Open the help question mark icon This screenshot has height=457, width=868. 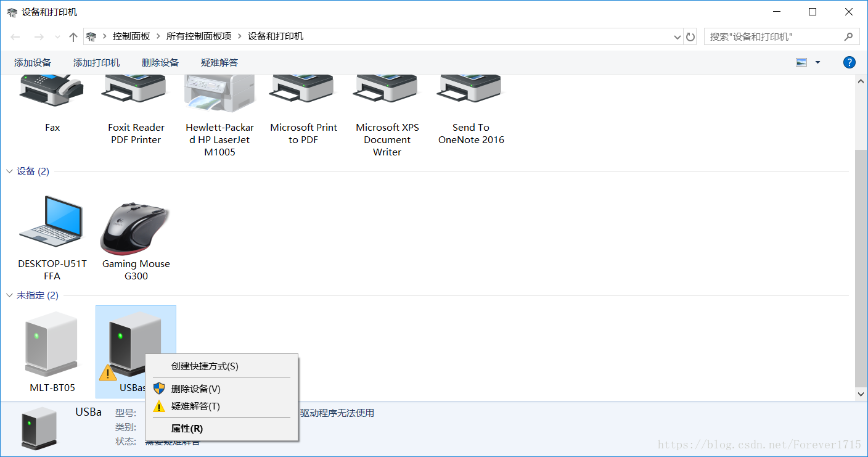coord(850,62)
